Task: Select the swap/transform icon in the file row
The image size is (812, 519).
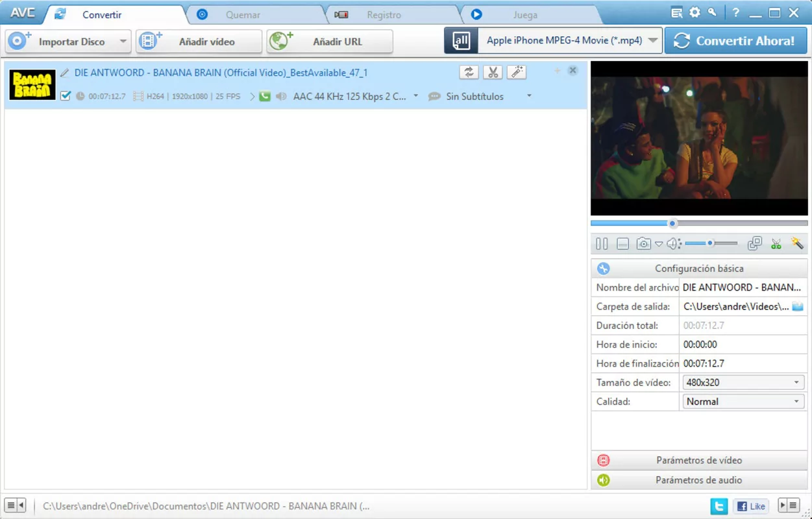Action: 469,72
